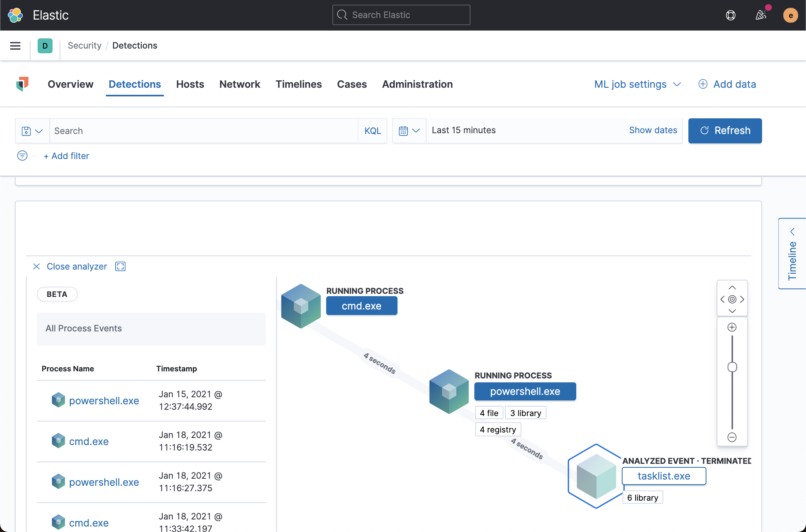Click the center camera icon in graph controls
The width and height of the screenshot is (806, 532).
click(732, 299)
